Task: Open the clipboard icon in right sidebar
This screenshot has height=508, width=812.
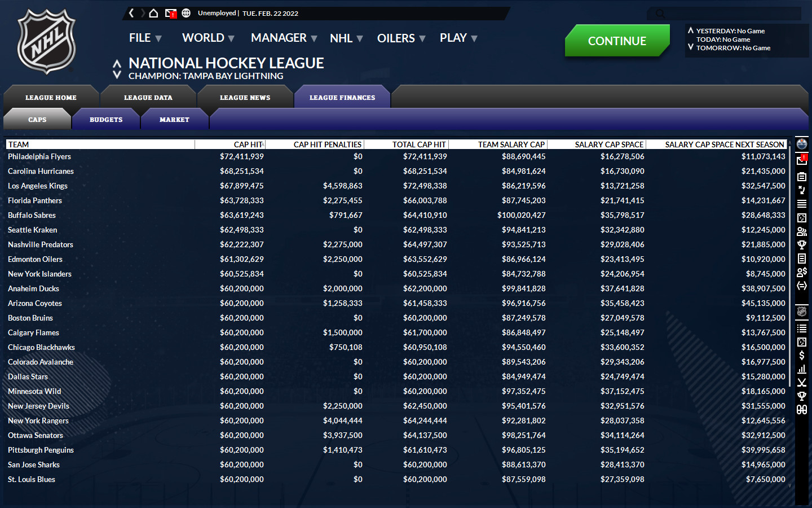Action: [x=801, y=177]
